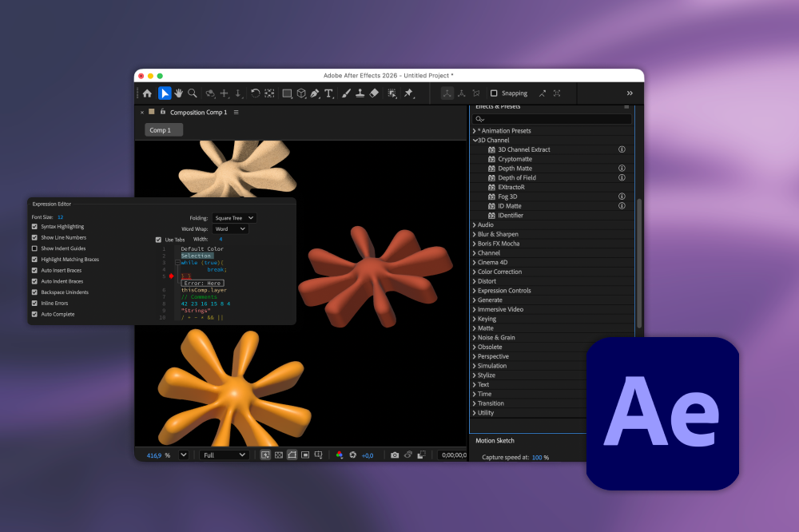Uncheck Auto Indent Braces

coord(34,281)
